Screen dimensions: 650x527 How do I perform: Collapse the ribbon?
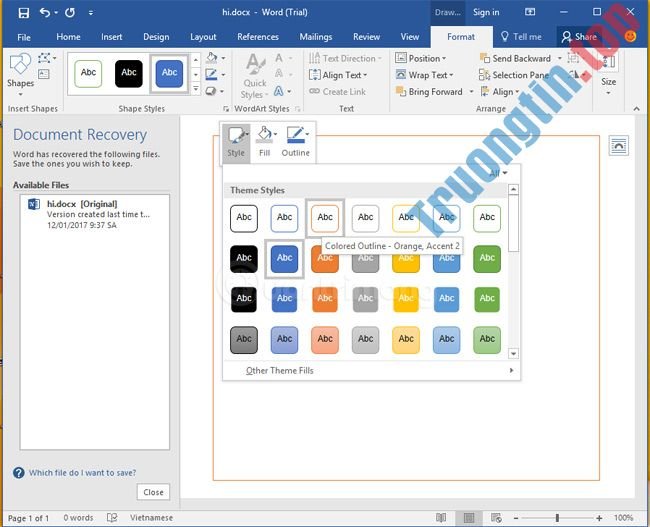[636, 109]
